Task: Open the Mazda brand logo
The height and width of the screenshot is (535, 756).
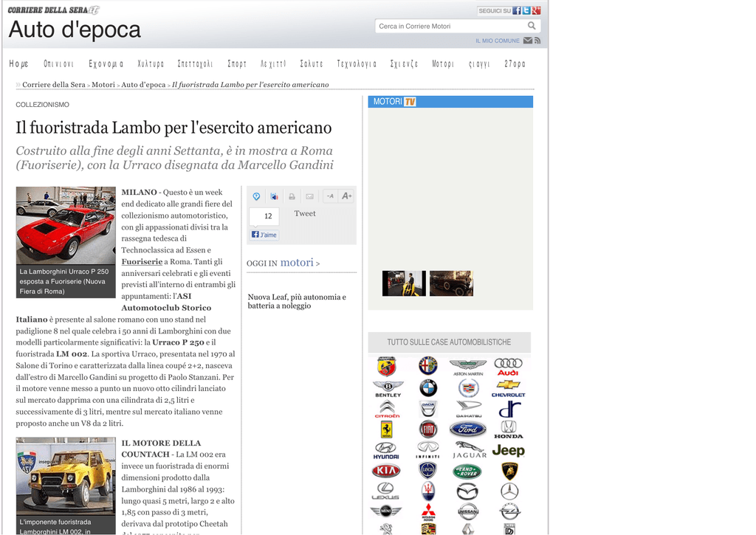Action: click(x=467, y=491)
